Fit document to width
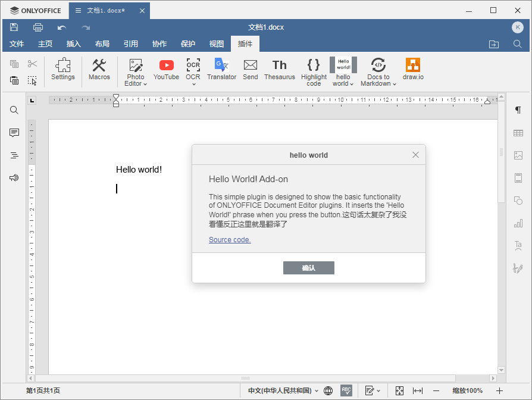This screenshot has height=400, width=532. point(418,391)
